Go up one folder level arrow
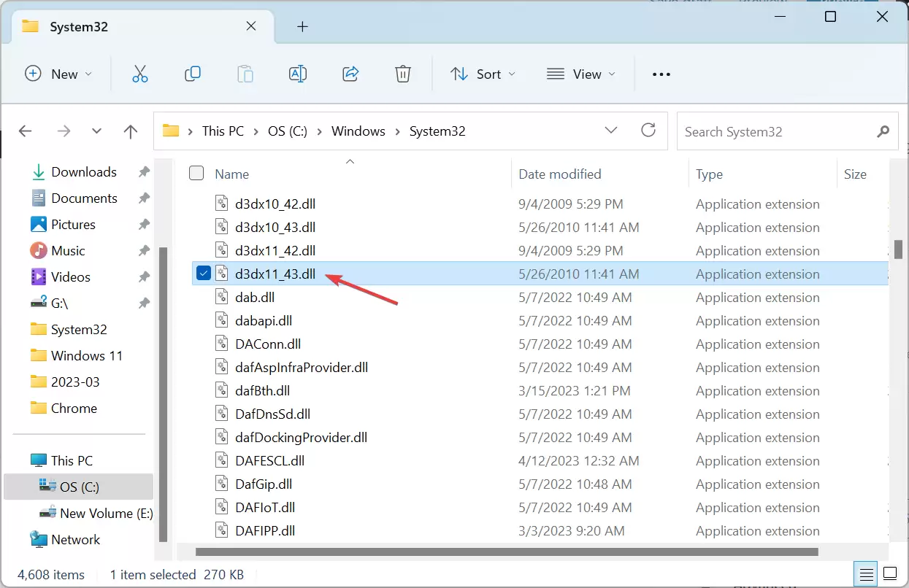Image resolution: width=909 pixels, height=588 pixels. [x=131, y=131]
